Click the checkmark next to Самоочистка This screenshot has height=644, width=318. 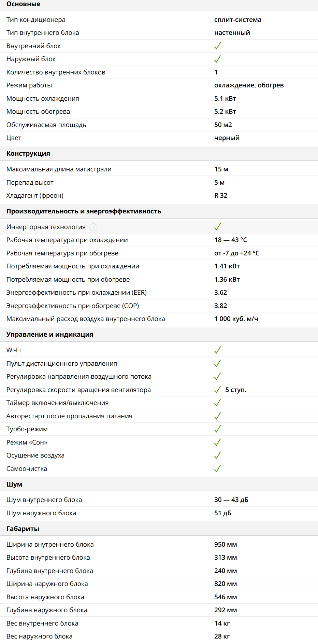click(217, 468)
